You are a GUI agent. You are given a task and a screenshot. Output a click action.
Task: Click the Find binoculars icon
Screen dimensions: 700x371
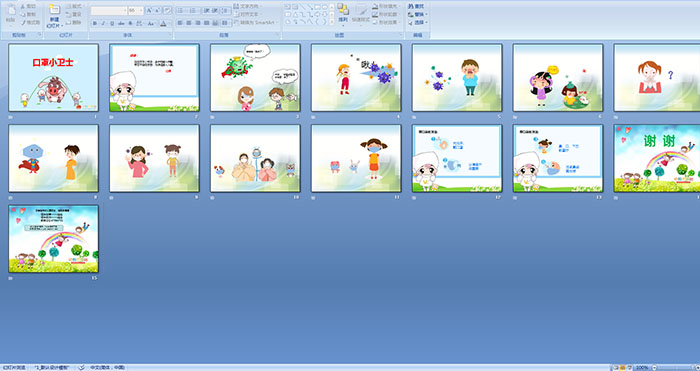tap(416, 6)
